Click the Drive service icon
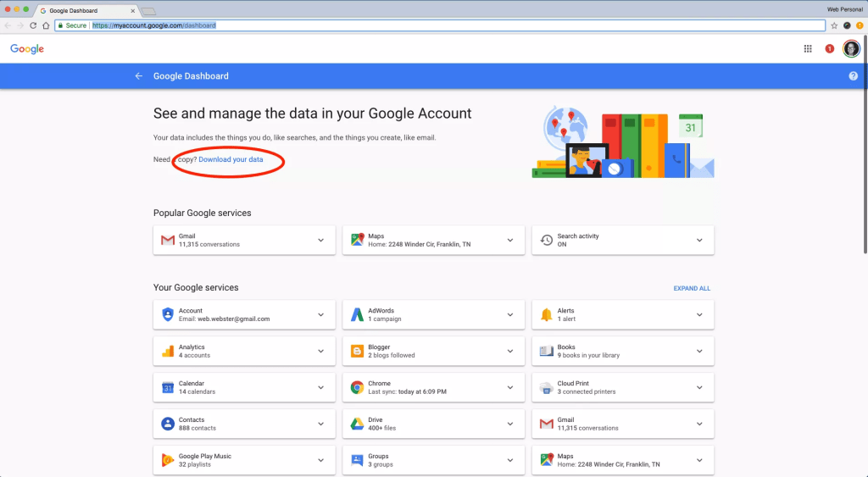 (358, 424)
